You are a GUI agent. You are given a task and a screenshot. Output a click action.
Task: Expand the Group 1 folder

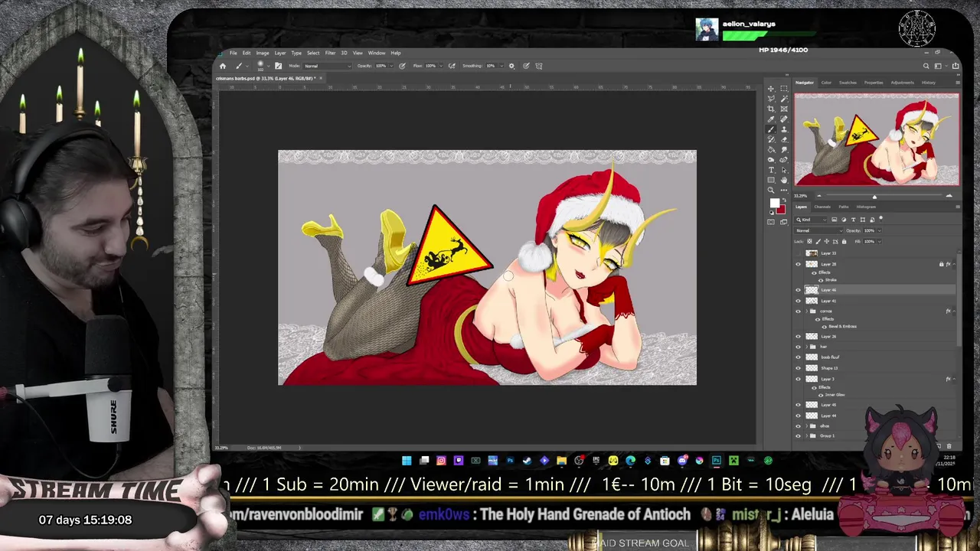807,435
